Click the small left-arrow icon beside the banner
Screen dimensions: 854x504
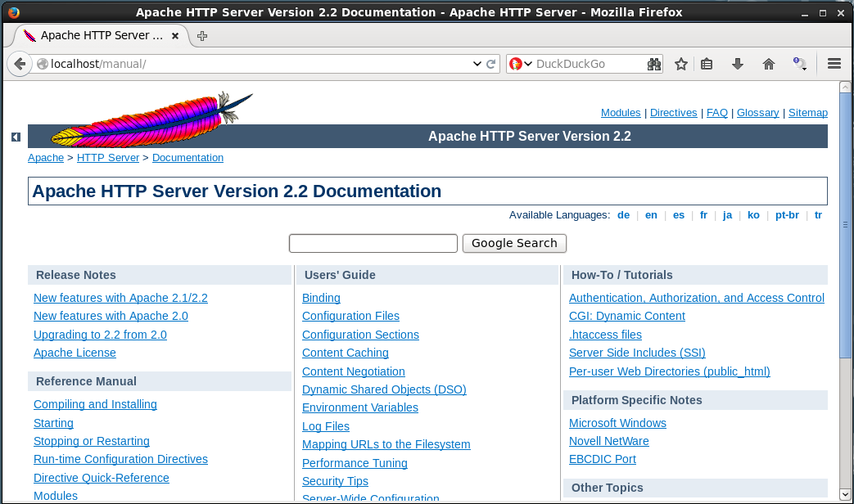click(x=16, y=137)
